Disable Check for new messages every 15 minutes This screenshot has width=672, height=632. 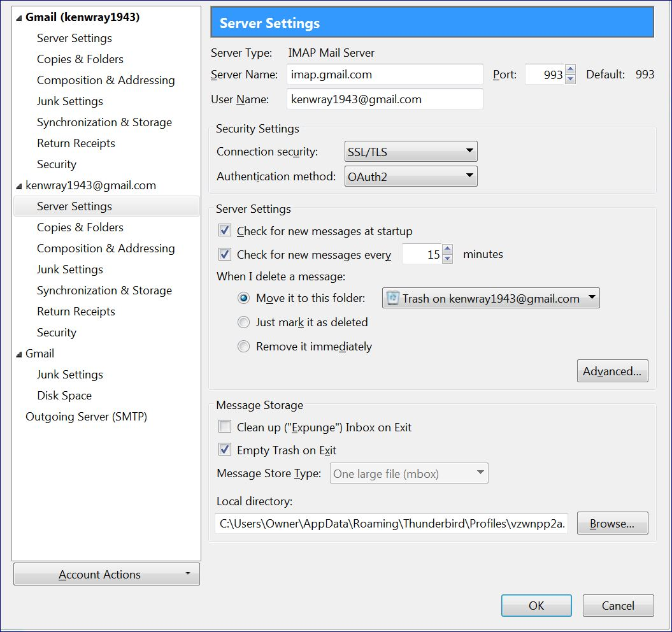(225, 254)
